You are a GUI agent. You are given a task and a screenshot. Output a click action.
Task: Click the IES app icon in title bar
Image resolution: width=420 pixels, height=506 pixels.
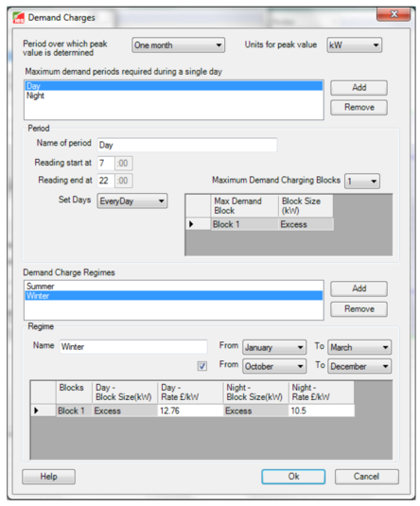click(19, 18)
